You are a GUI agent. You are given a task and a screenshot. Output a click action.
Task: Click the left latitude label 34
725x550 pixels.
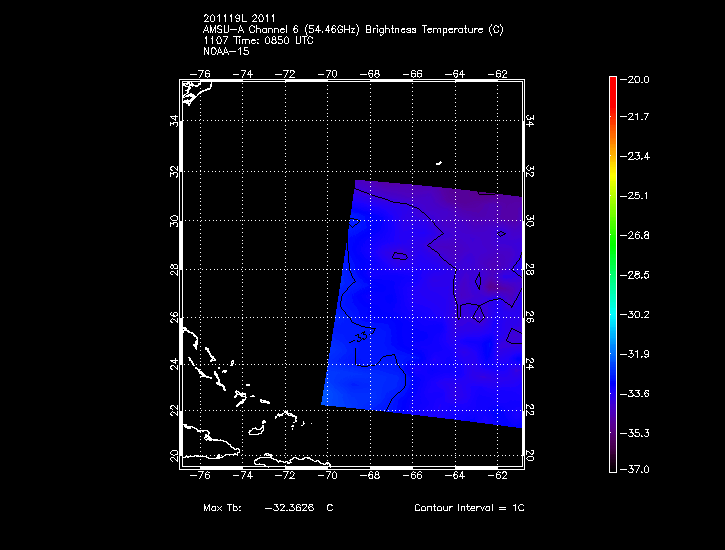pos(174,121)
